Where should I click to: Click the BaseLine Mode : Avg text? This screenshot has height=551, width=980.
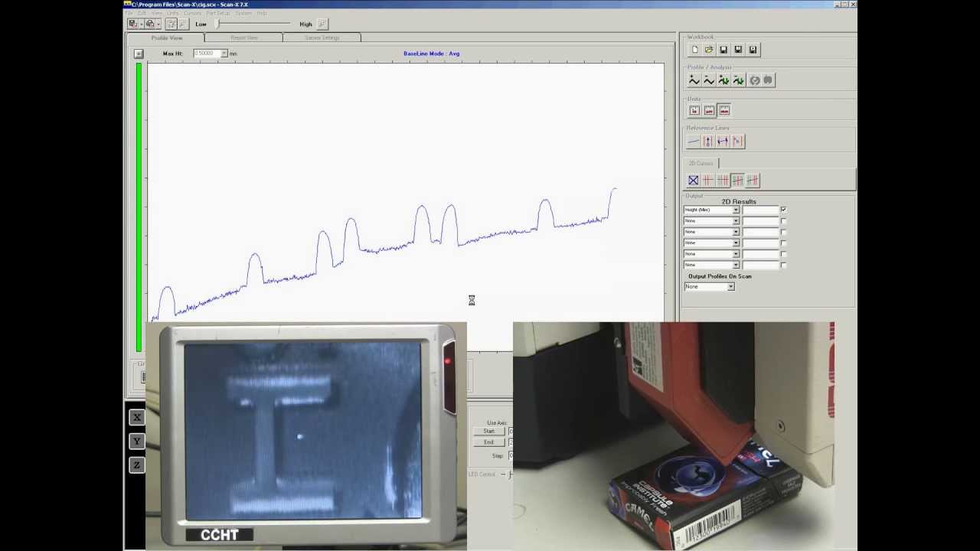pyautogui.click(x=432, y=54)
